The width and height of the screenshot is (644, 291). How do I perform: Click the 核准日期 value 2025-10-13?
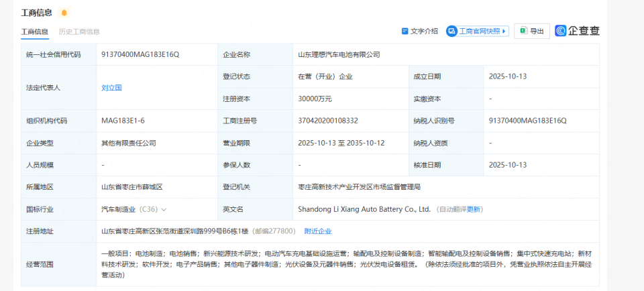click(508, 165)
